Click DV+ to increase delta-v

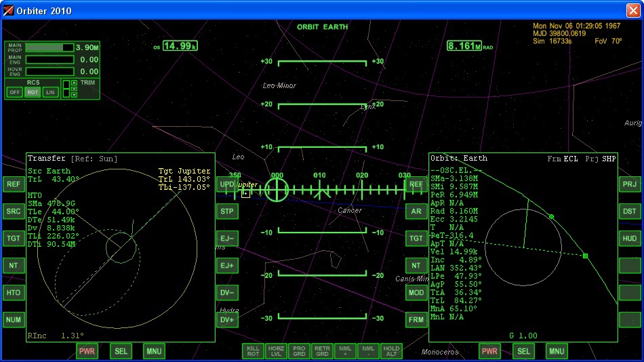click(x=227, y=320)
